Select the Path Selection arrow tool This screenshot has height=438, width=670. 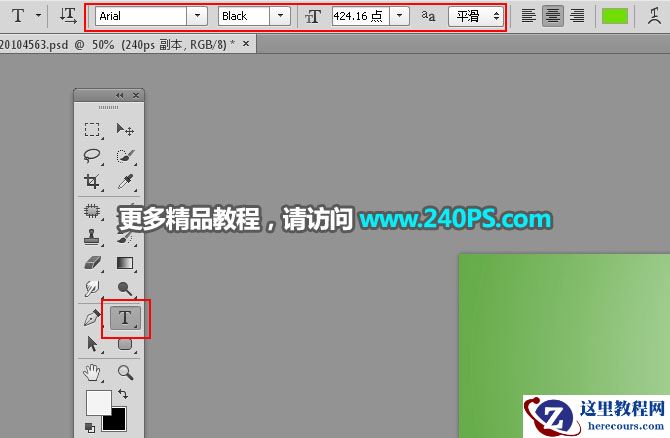pyautogui.click(x=92, y=344)
